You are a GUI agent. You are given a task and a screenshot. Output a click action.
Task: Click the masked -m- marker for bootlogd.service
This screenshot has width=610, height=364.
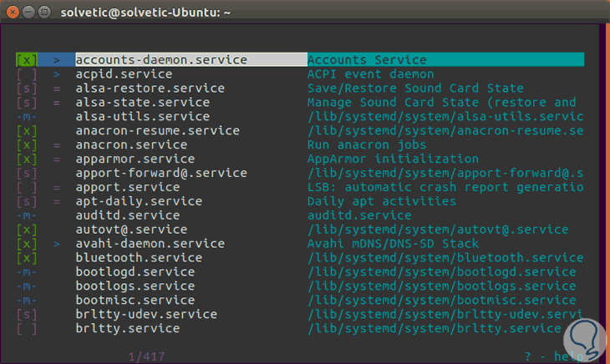27,272
